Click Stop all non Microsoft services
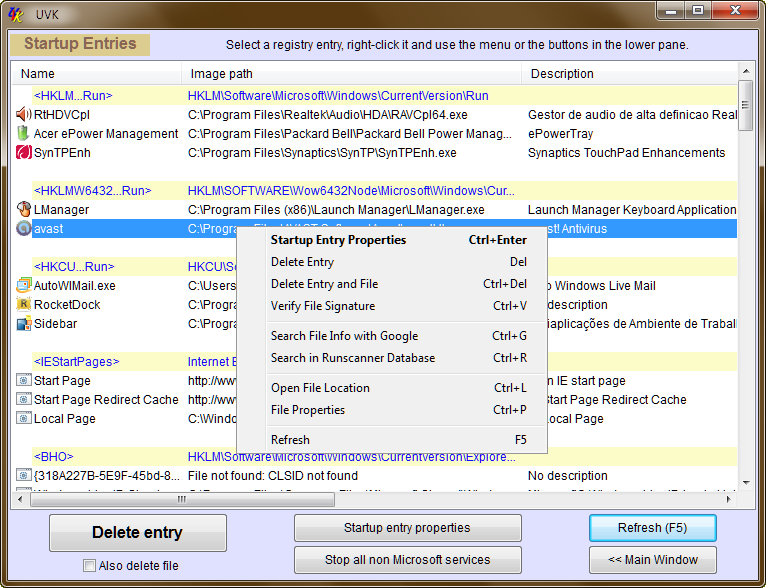 click(407, 560)
